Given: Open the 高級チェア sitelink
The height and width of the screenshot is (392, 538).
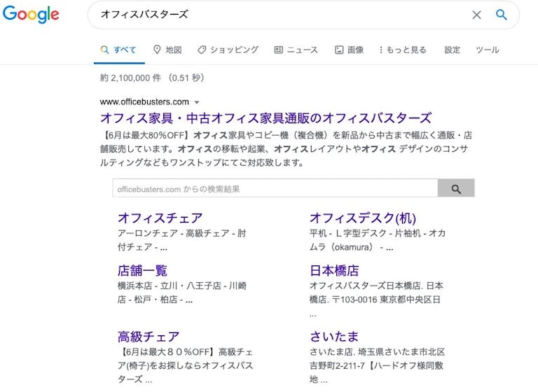Looking at the screenshot, I should pos(149,337).
